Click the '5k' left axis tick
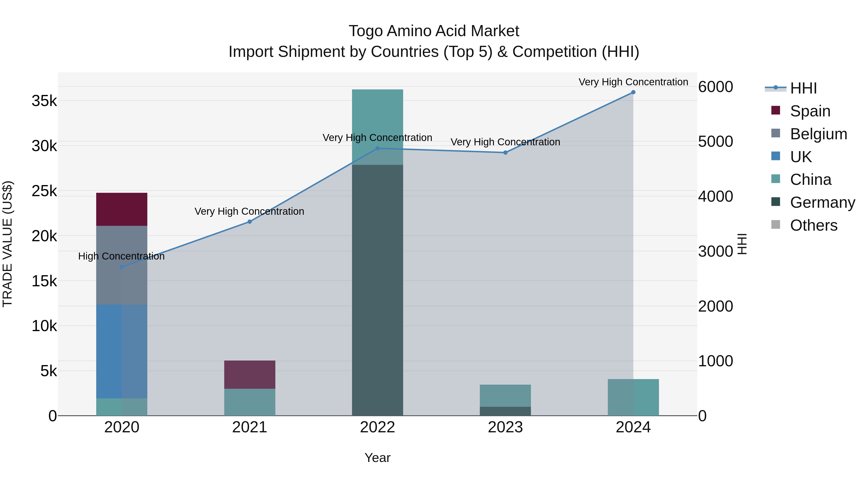This screenshot has height=488, width=868. tap(48, 371)
